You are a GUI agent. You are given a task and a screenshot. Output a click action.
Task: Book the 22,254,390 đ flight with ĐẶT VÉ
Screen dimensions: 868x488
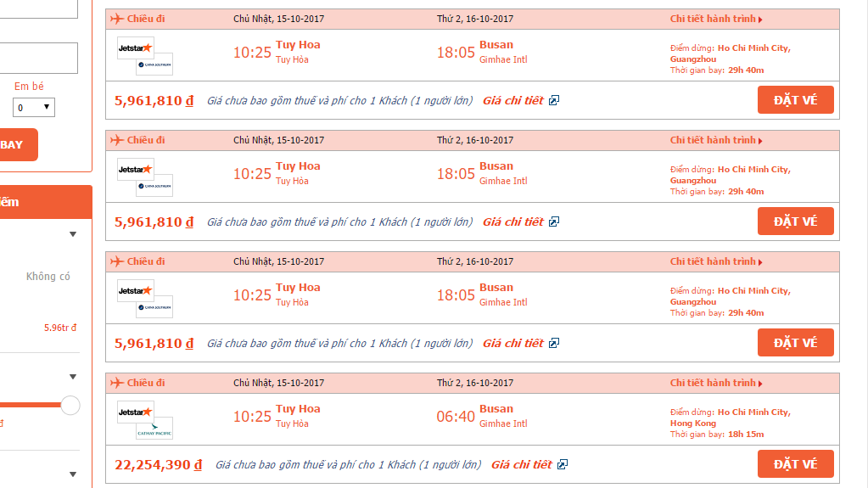click(x=796, y=464)
